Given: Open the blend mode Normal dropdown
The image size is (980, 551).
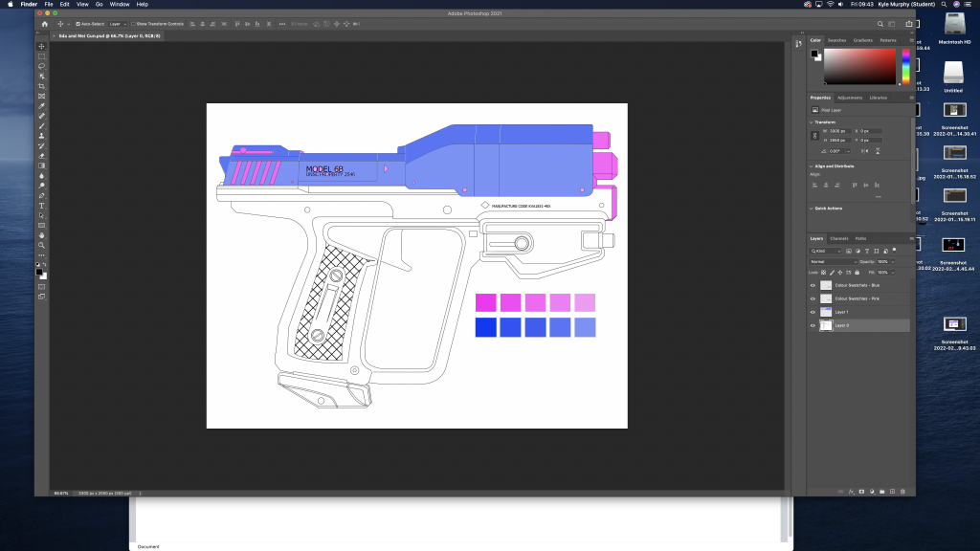Looking at the screenshot, I should click(834, 262).
